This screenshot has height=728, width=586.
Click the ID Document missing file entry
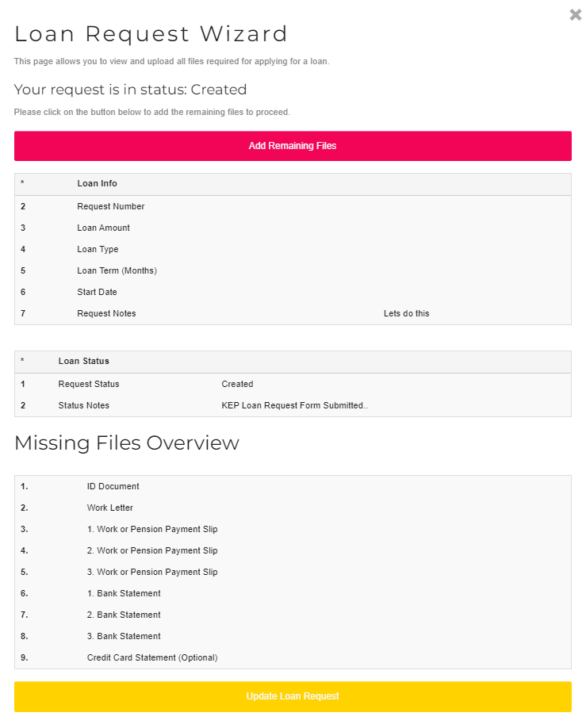[113, 486]
